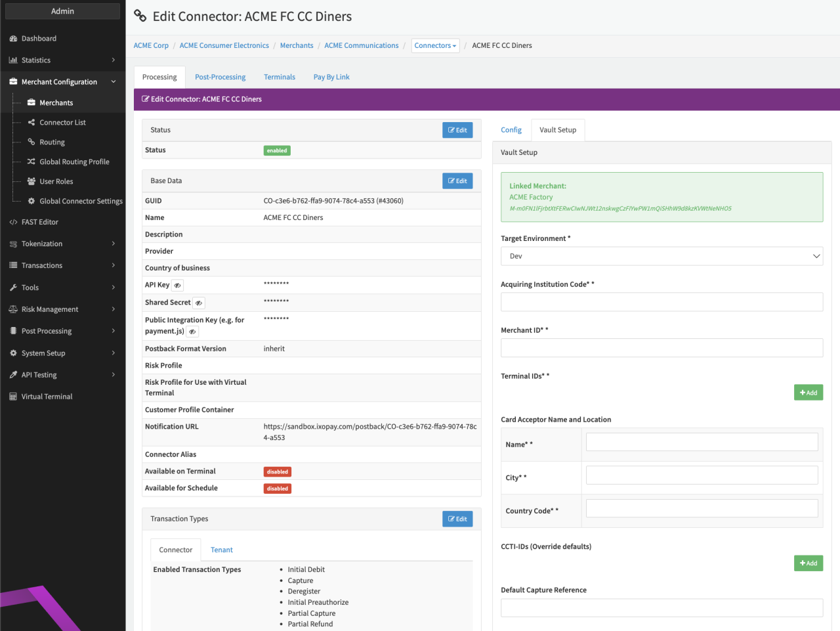Open the Target Environment dropdown
This screenshot has height=631, width=840.
point(661,257)
